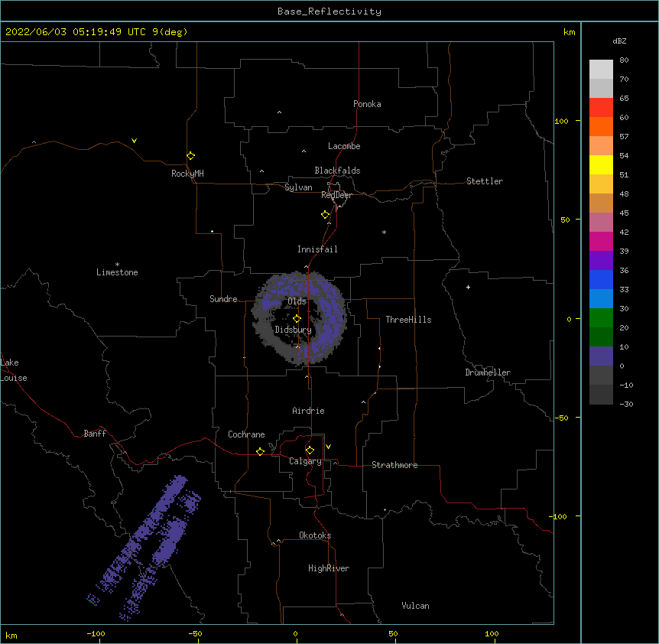Click the Airdrie city label
Viewport: 659px width, 644px height.
tap(309, 411)
